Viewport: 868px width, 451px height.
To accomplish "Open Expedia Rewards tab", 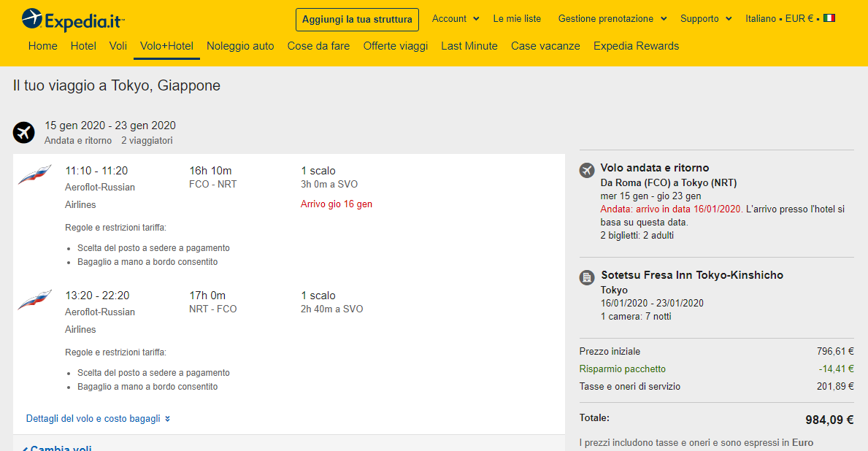I will 636,46.
